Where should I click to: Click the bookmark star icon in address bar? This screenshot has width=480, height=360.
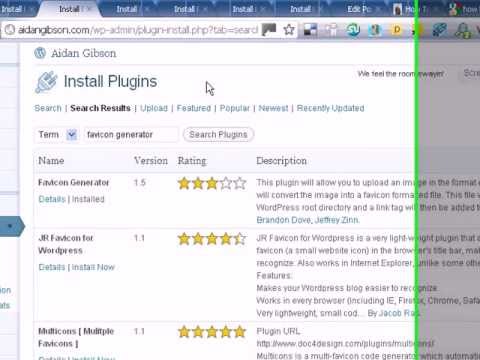pyautogui.click(x=289, y=30)
